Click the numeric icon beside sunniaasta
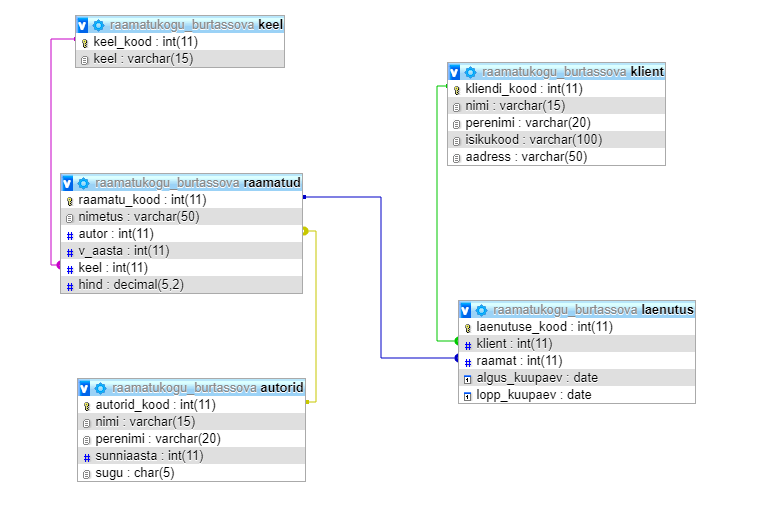The height and width of the screenshot is (506, 766). click(86, 456)
